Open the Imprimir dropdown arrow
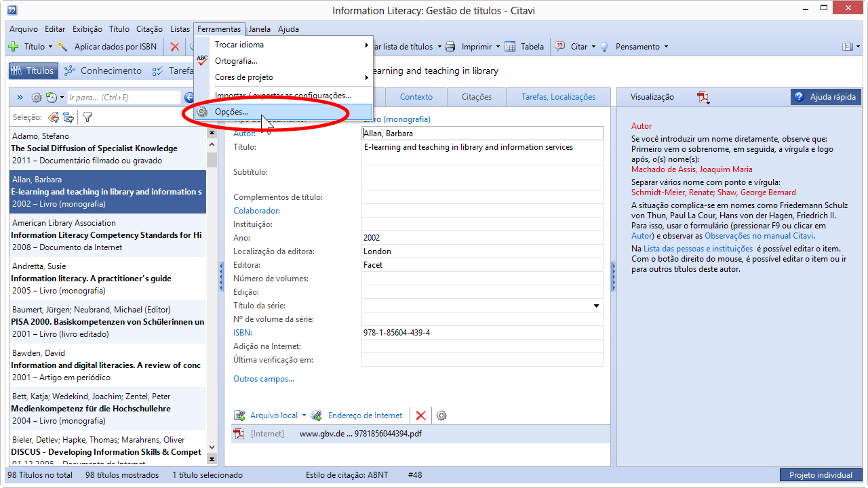This screenshot has height=488, width=868. point(498,47)
